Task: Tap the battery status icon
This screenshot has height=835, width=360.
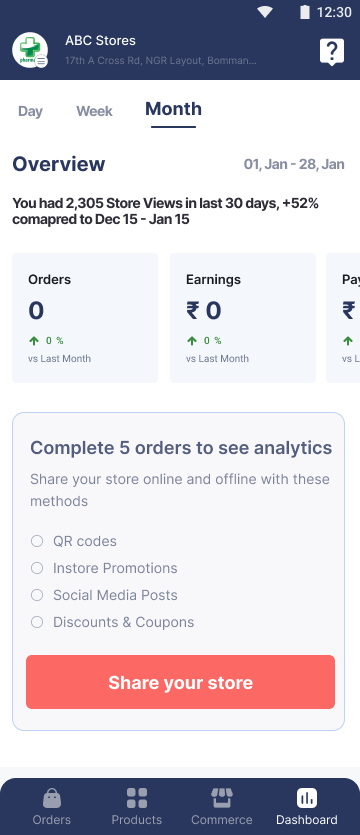Action: click(304, 12)
